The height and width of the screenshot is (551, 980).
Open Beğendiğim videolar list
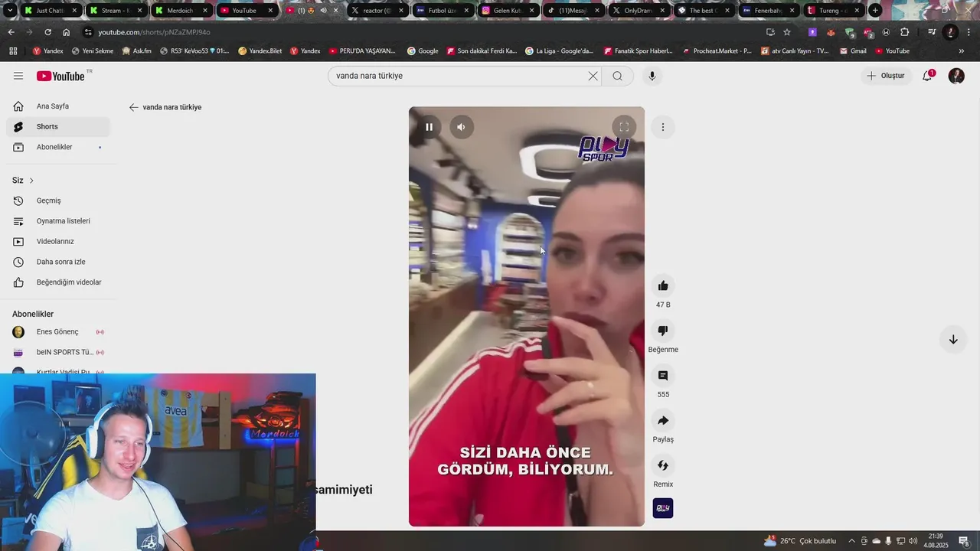point(58,282)
